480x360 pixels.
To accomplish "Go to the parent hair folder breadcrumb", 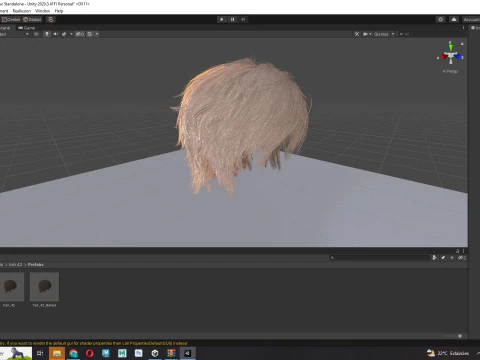I will point(15,265).
